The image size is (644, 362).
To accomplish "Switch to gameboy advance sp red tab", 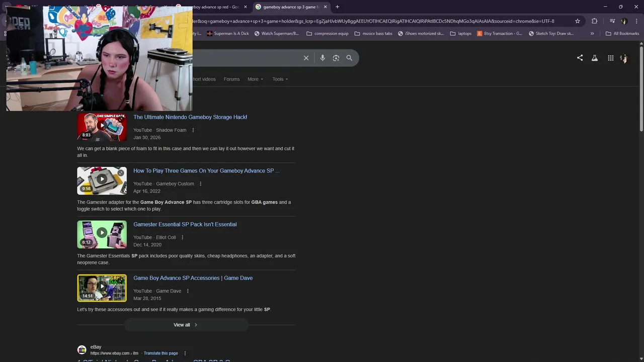I will [x=214, y=7].
